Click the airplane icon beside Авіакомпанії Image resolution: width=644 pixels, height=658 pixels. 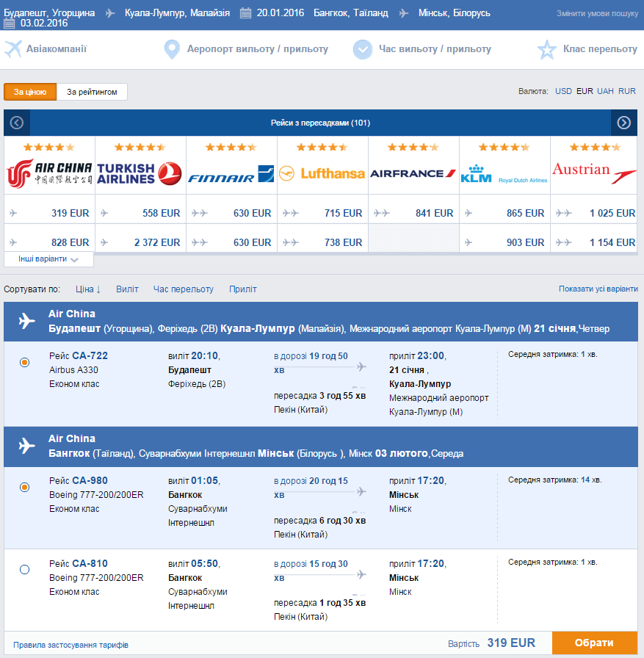[x=13, y=49]
